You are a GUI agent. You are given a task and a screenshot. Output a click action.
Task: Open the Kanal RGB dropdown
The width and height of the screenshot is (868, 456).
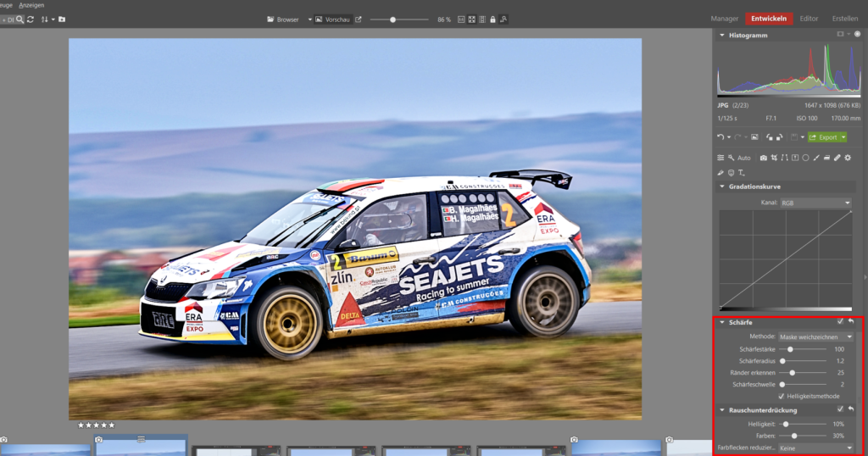pos(815,203)
